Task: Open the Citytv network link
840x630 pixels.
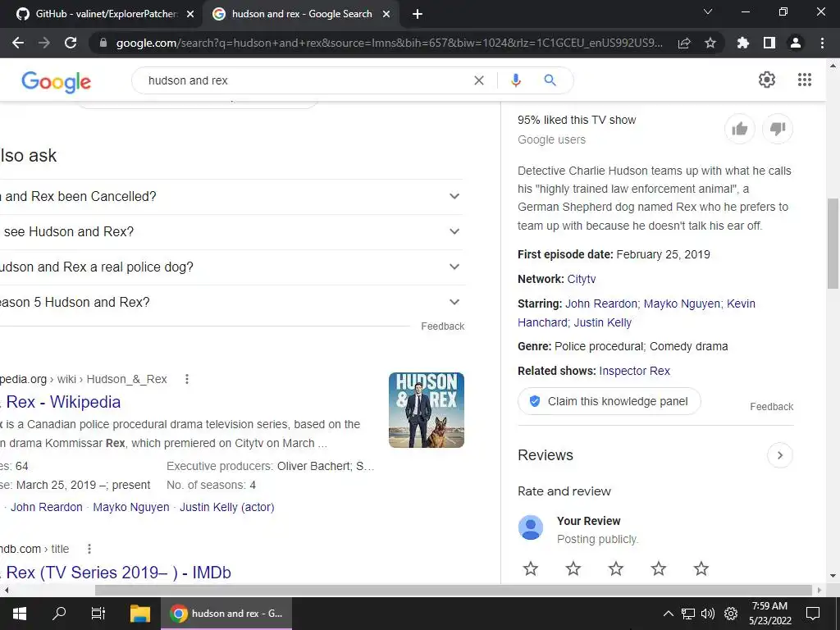Action: (582, 279)
